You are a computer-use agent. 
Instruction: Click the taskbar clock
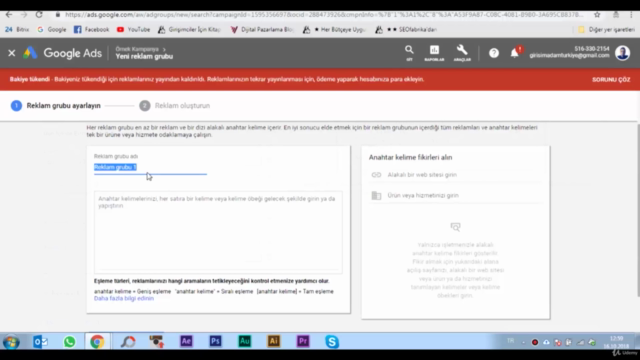[x=616, y=342]
